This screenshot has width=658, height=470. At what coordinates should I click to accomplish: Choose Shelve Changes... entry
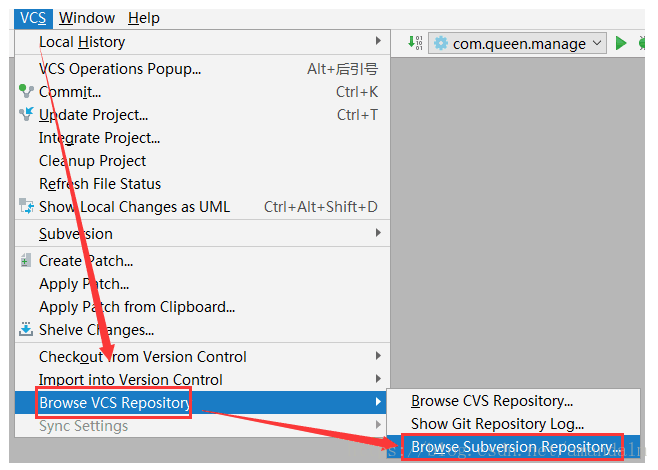[202, 330]
